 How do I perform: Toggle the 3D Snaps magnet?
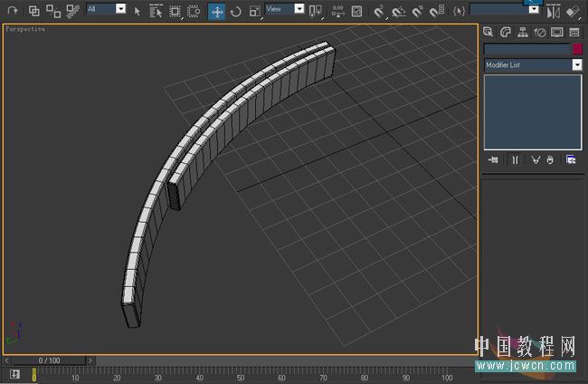tap(379, 12)
